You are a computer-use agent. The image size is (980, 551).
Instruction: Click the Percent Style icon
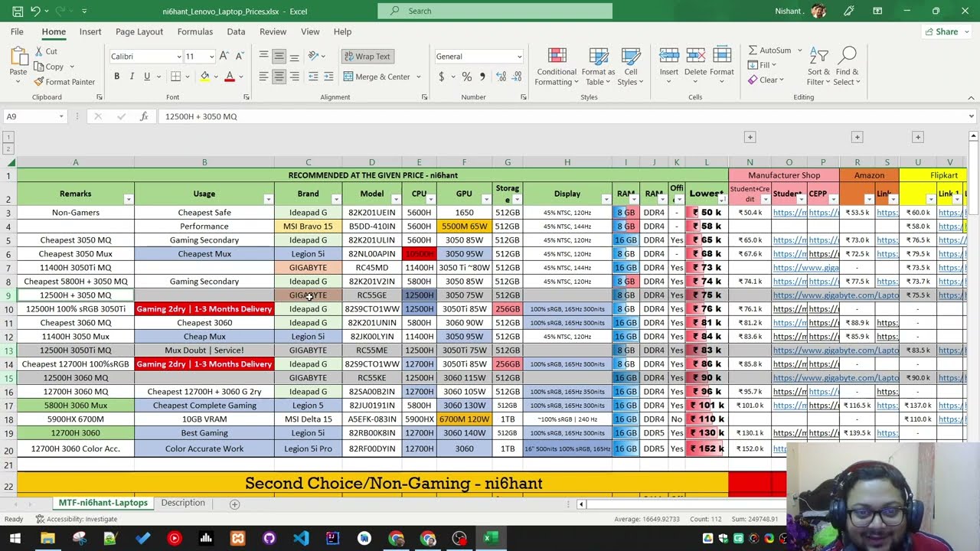pyautogui.click(x=467, y=77)
